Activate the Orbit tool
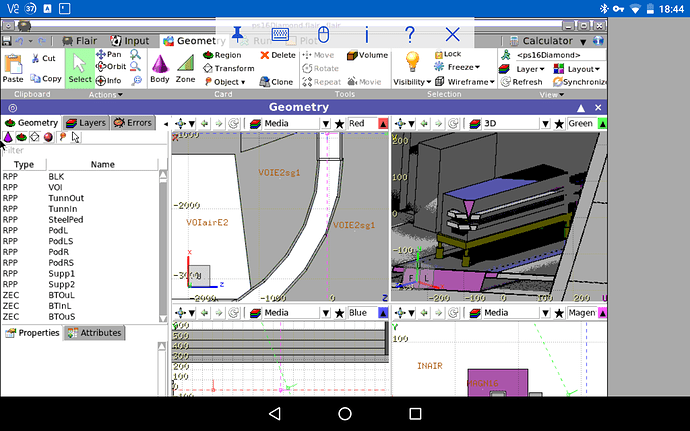Screen dimensions: 690x431 111,66
